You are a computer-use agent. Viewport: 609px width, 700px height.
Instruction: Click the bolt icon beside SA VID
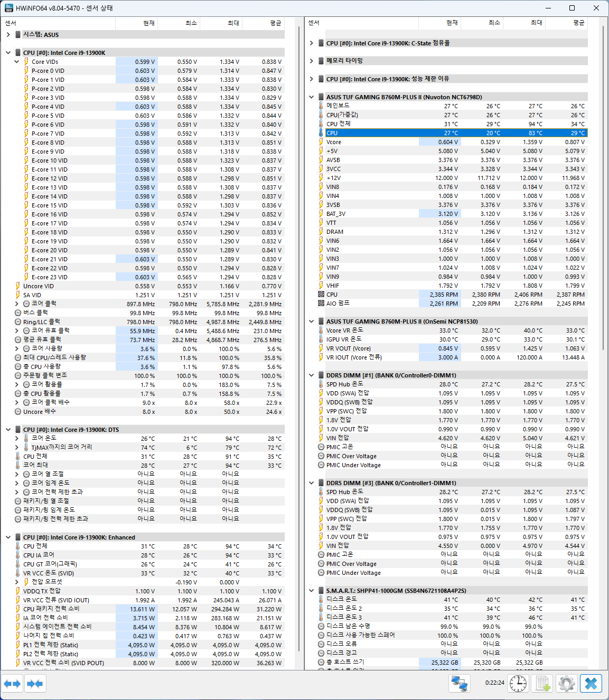[x=18, y=295]
